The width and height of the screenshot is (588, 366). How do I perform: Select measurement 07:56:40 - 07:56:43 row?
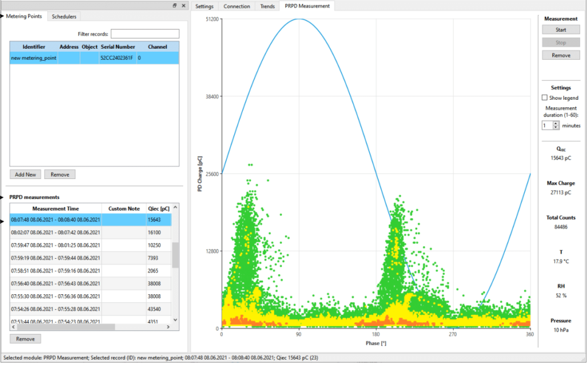tap(91, 283)
